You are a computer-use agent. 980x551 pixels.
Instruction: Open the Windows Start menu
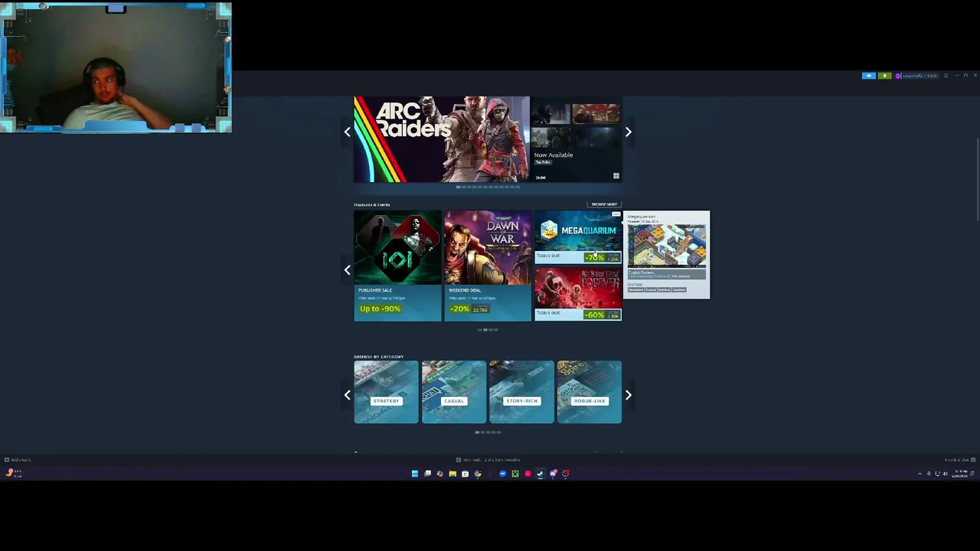tap(415, 474)
